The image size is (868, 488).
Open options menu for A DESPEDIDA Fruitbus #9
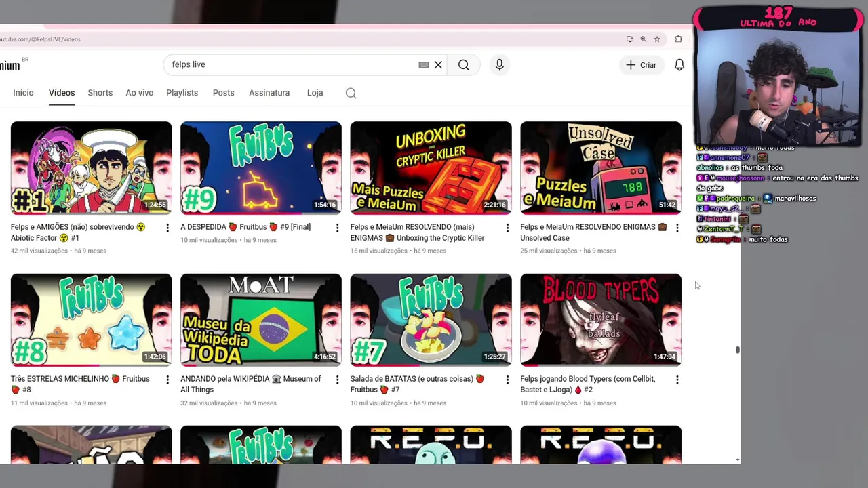[x=337, y=228]
